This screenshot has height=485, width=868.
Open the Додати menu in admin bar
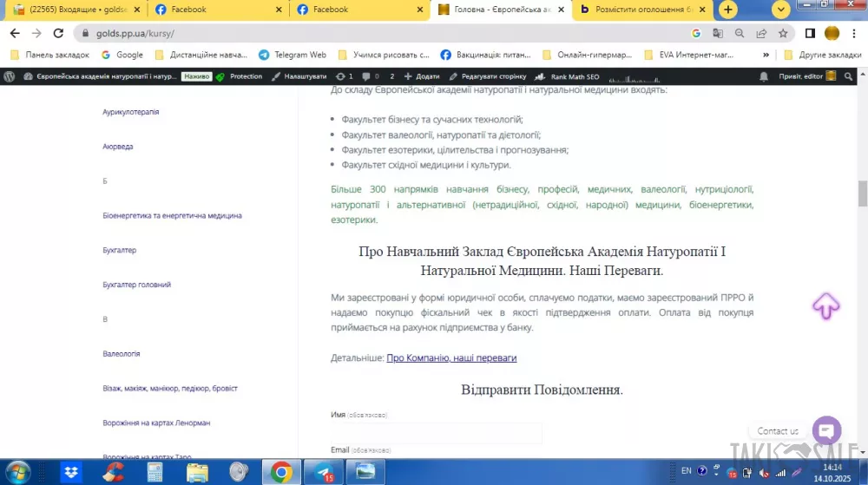[x=422, y=76]
